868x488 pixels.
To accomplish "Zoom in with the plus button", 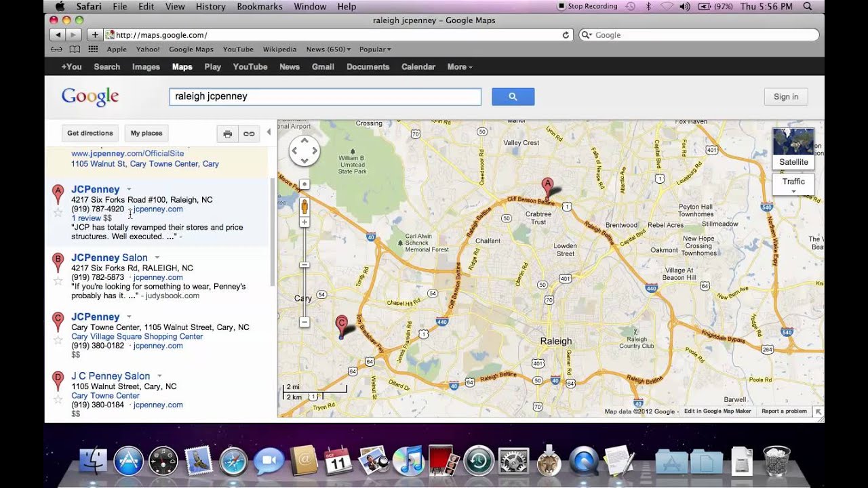I will [304, 222].
